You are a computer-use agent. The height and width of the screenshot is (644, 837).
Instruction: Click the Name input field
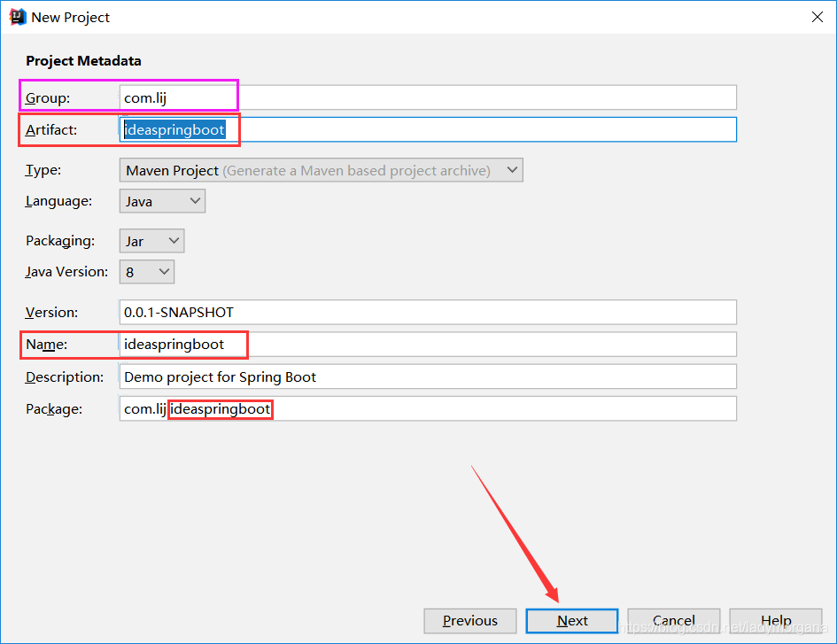[428, 345]
